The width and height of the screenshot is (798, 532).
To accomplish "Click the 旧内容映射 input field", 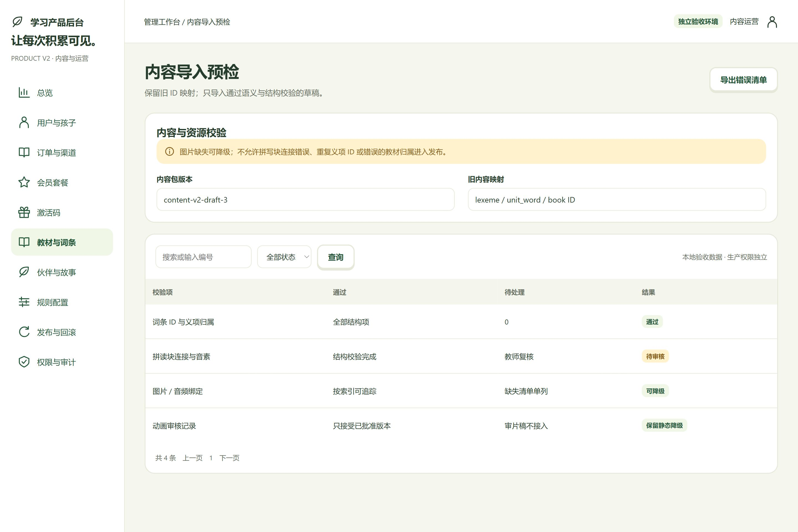I will (617, 199).
